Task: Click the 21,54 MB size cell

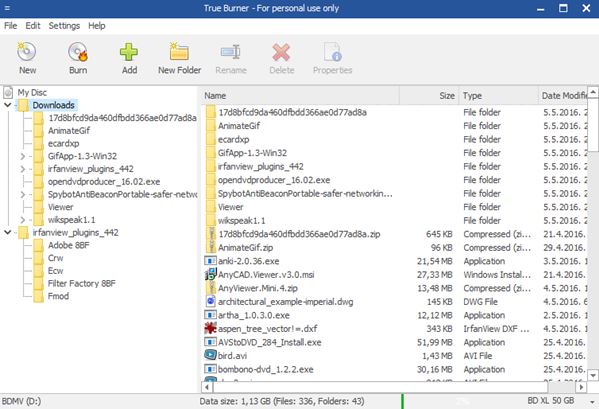Action: point(434,261)
